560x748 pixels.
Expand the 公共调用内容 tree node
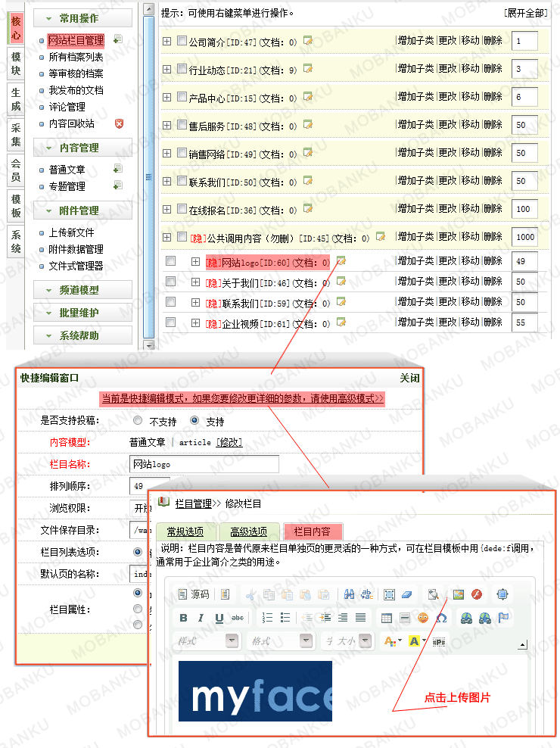click(x=166, y=237)
